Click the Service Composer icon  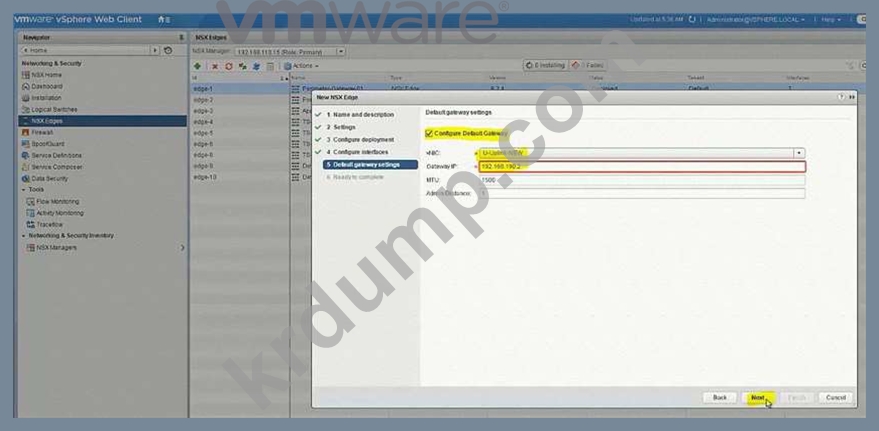pyautogui.click(x=26, y=167)
